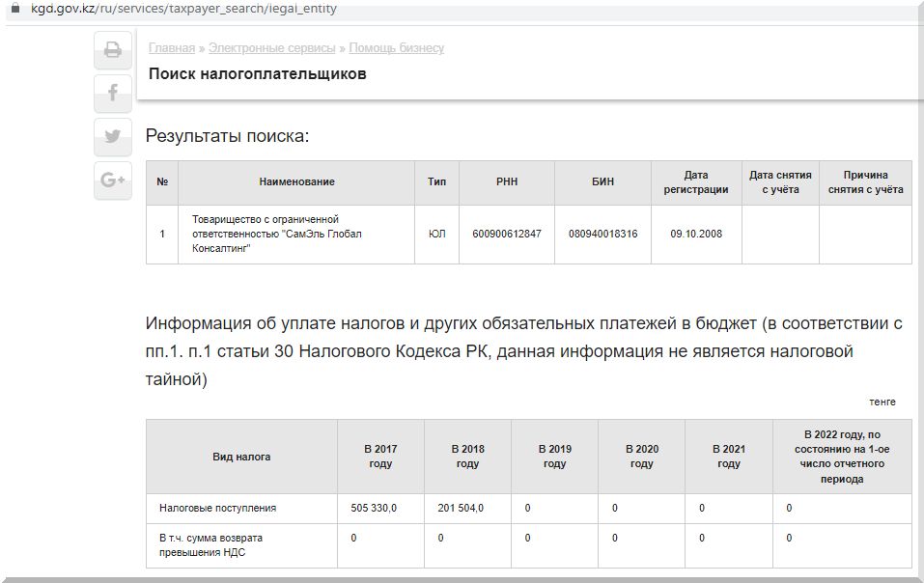The width and height of the screenshot is (924, 583).
Task: Click the В 2021 году header
Action: pyautogui.click(x=729, y=457)
